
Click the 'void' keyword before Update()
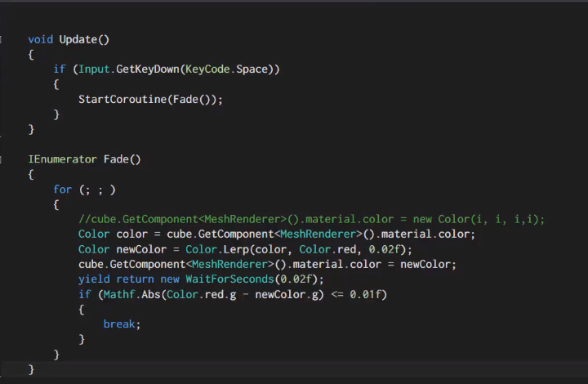point(41,39)
